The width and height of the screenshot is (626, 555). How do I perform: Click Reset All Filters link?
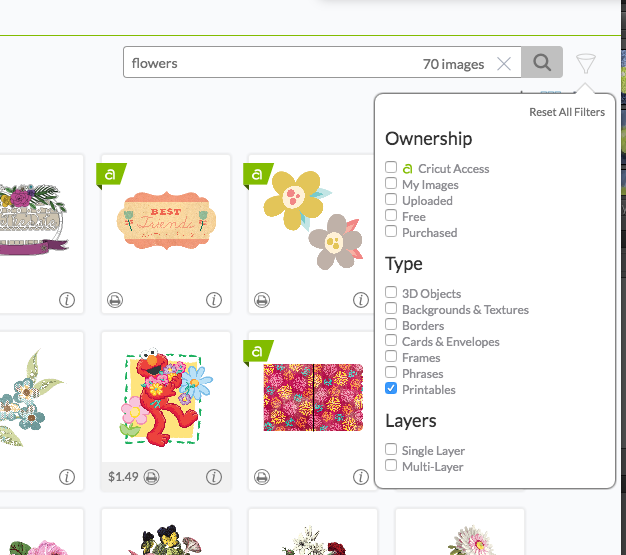tap(567, 112)
